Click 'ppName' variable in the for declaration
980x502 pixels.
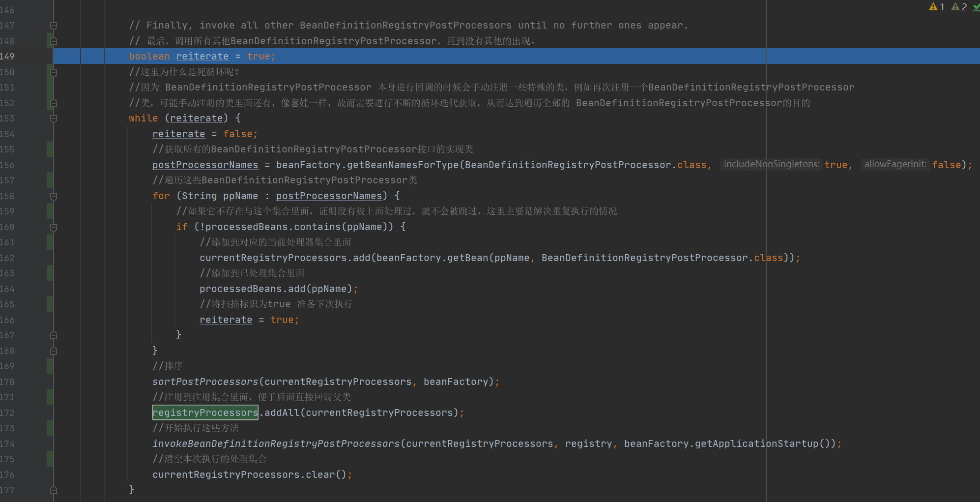tap(240, 196)
